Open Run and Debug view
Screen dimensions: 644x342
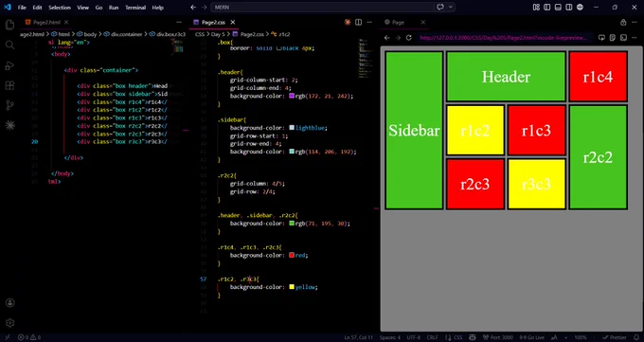9,65
